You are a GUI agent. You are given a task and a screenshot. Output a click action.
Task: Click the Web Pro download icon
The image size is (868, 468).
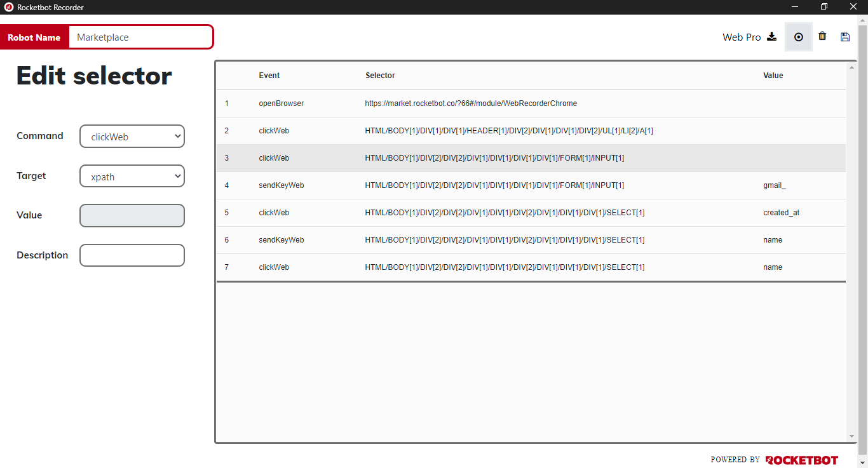771,37
